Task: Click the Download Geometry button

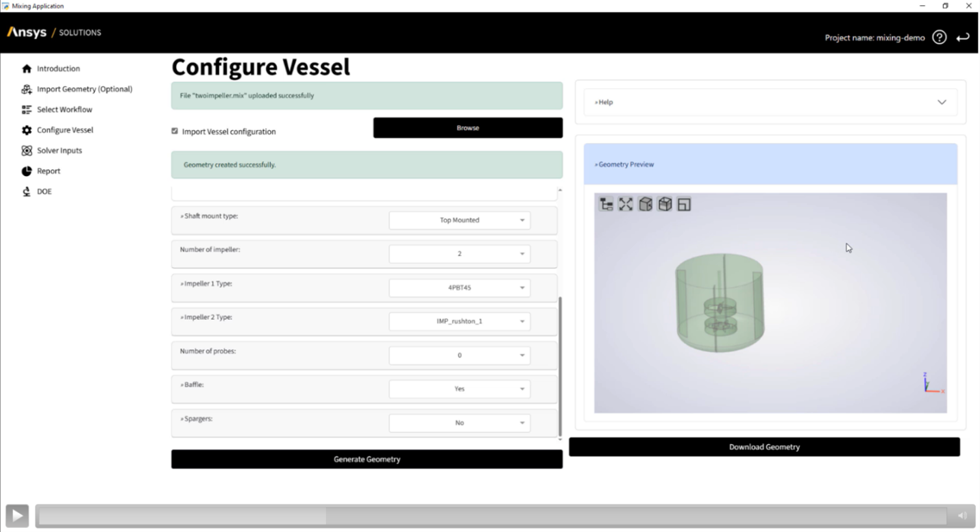Action: (764, 447)
